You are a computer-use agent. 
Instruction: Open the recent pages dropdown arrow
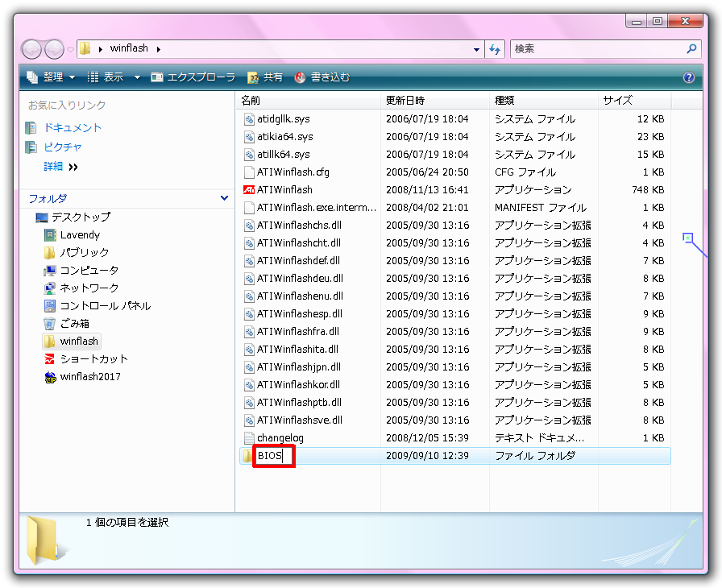[70, 49]
